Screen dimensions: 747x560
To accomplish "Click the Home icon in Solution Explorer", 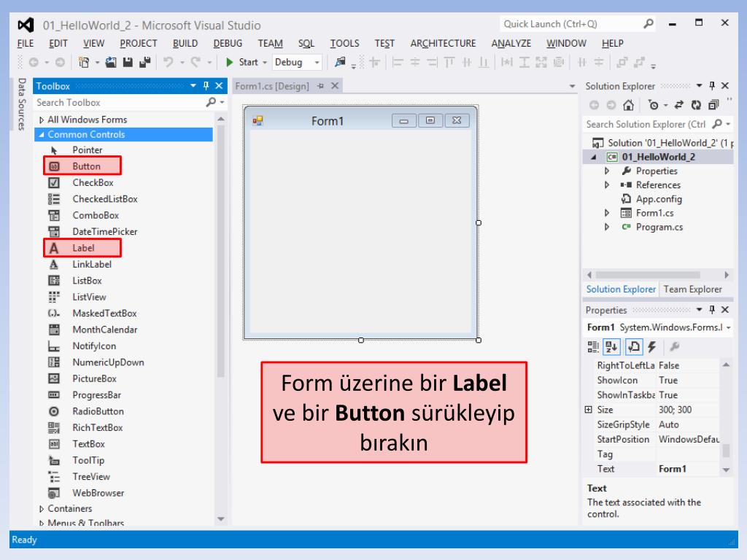I will tap(628, 105).
